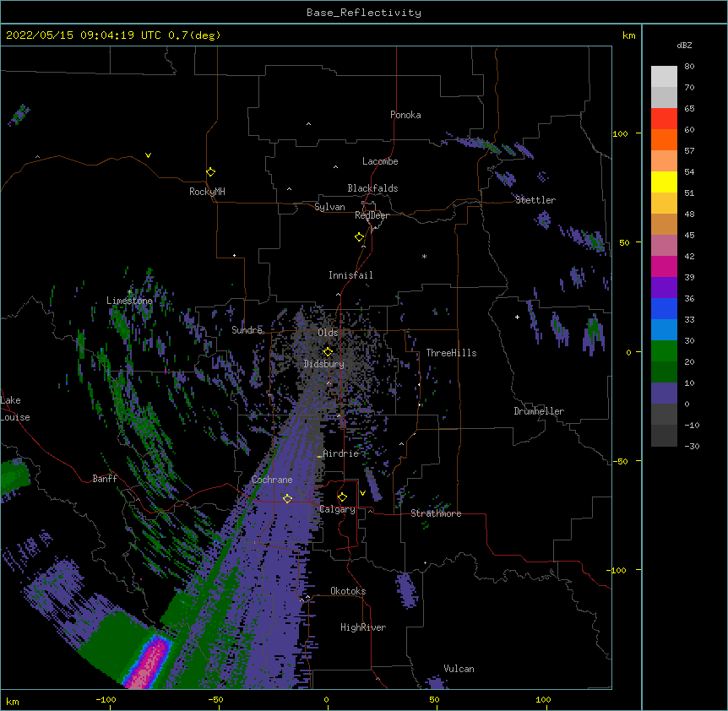Select the Sylvan map label
Viewport: 728px width, 711px height.
(x=329, y=207)
